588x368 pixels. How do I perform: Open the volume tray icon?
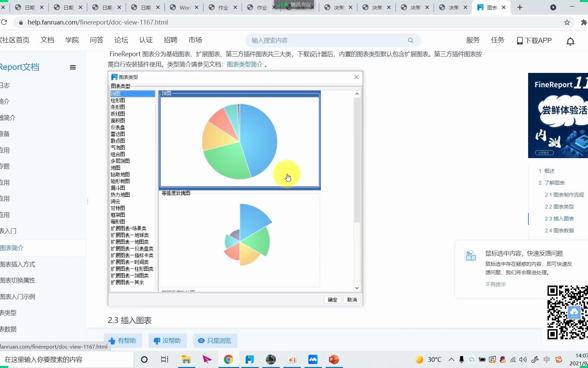(x=523, y=359)
